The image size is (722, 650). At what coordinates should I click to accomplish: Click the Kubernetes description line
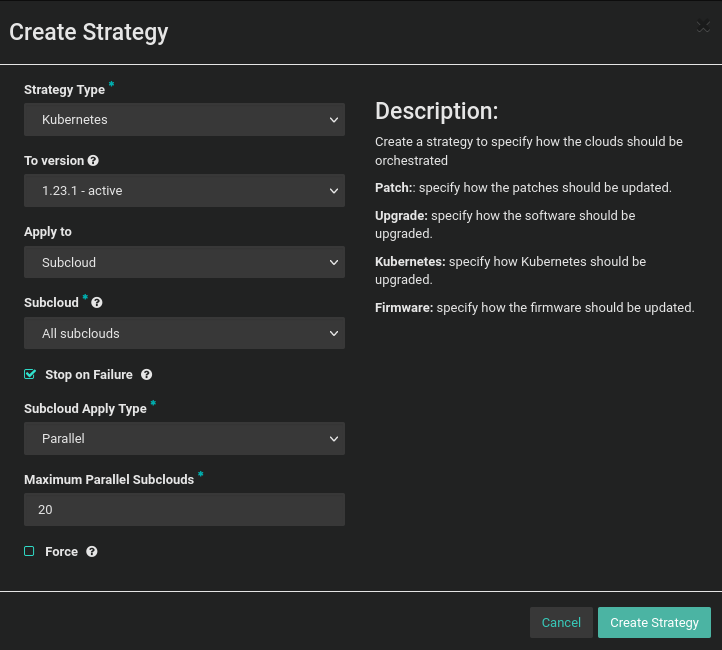tap(510, 271)
